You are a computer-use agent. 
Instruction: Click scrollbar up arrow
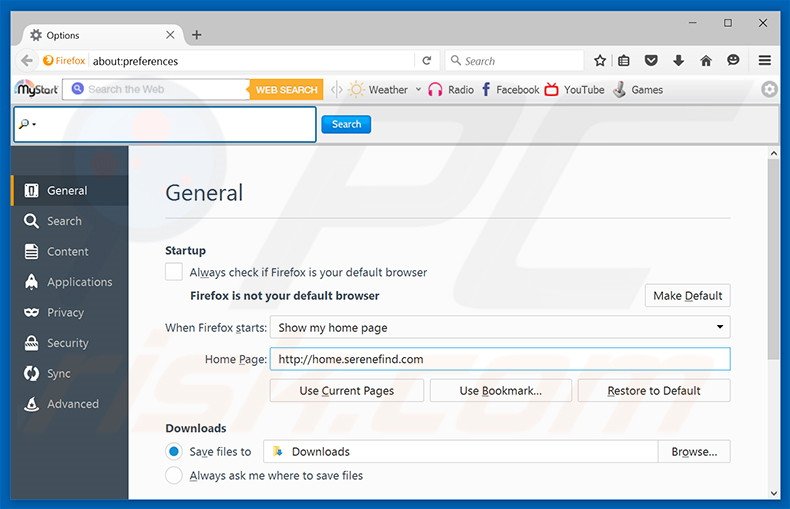tap(773, 153)
